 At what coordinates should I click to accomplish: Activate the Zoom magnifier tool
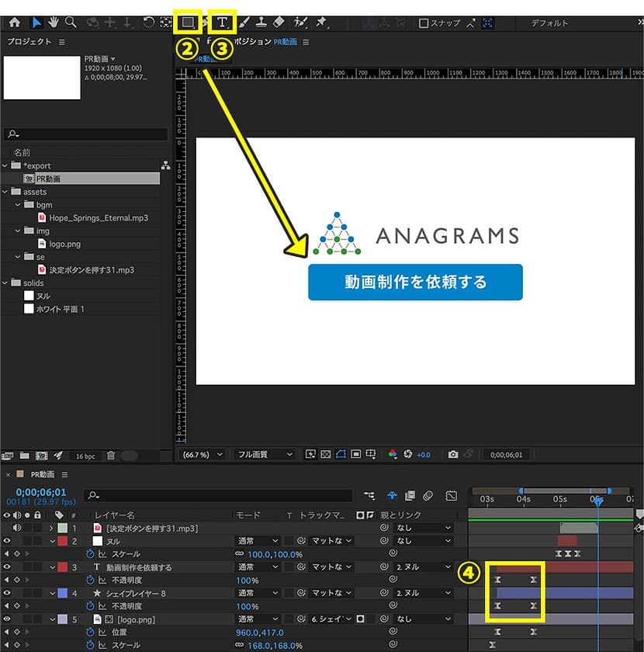(x=71, y=23)
